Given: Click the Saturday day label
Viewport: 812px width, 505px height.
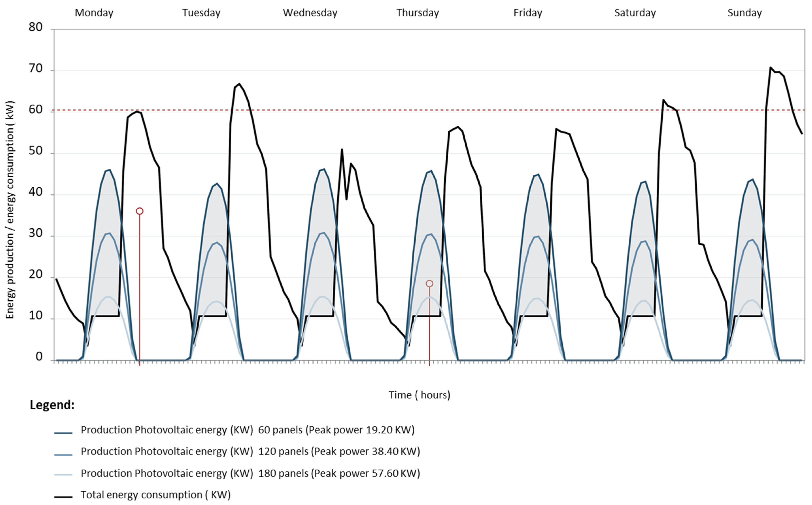Looking at the screenshot, I should click(x=635, y=13).
